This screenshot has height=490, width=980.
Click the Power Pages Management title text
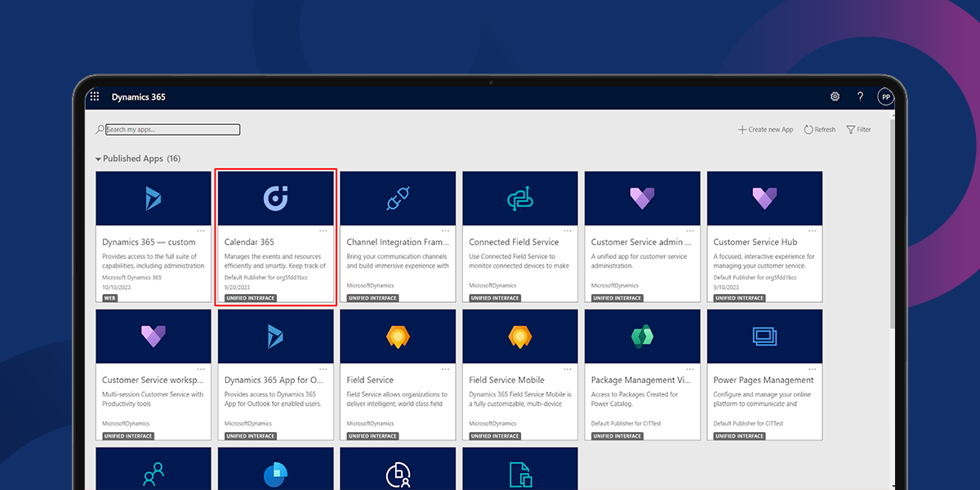[x=764, y=380]
